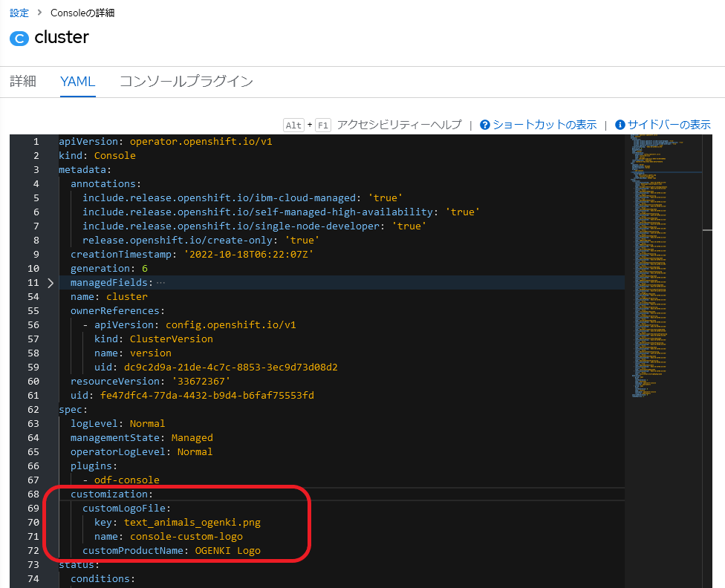725x588 pixels.
Task: Click the ショートカットの表示 link
Action: 544,125
